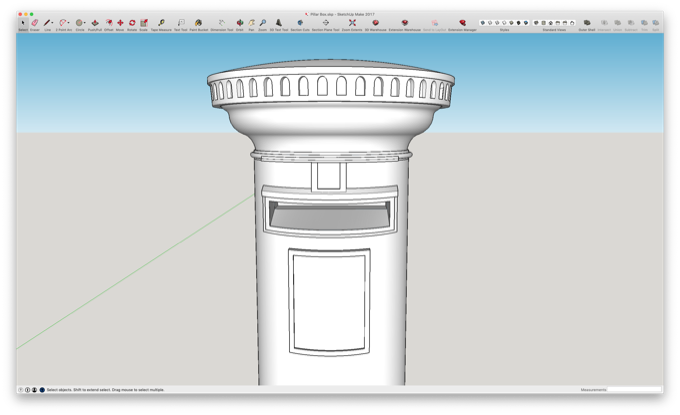Open the Extension Manager
680x415 pixels.
coord(462,23)
